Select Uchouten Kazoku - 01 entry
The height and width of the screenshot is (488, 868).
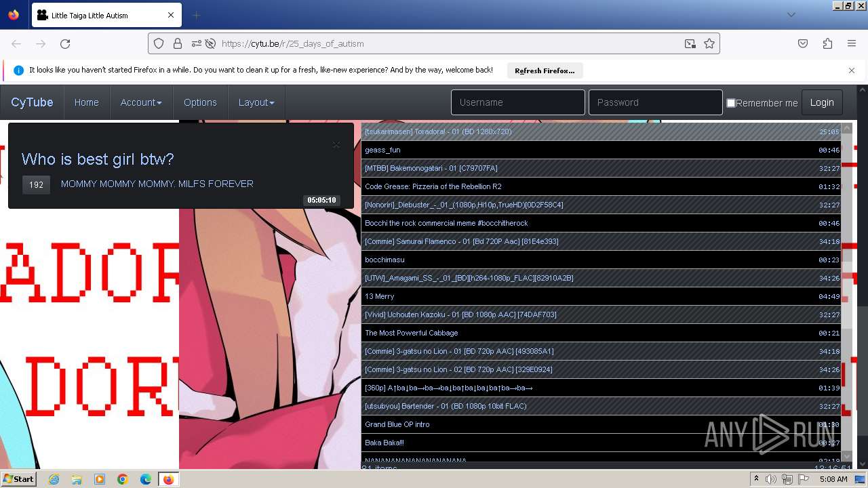(601, 314)
